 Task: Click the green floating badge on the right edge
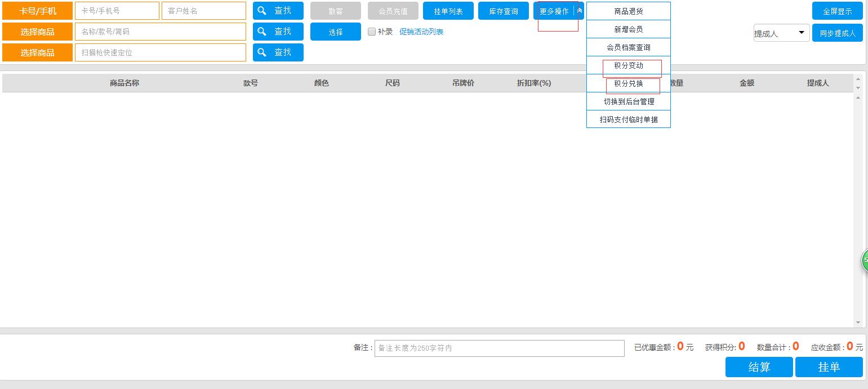point(865,262)
